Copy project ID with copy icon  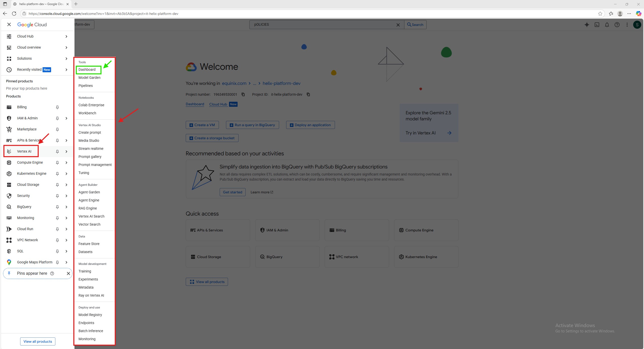point(308,94)
